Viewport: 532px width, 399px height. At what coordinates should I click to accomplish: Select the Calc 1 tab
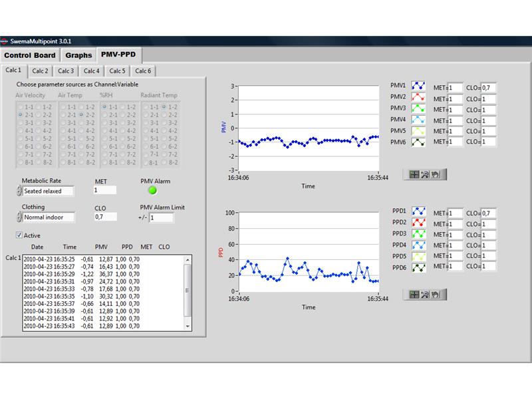click(13, 70)
